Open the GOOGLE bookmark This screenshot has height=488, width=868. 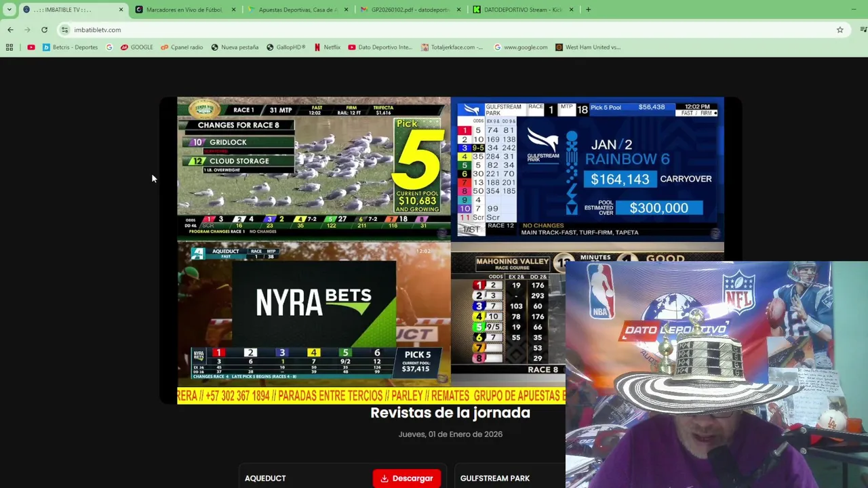pyautogui.click(x=137, y=47)
